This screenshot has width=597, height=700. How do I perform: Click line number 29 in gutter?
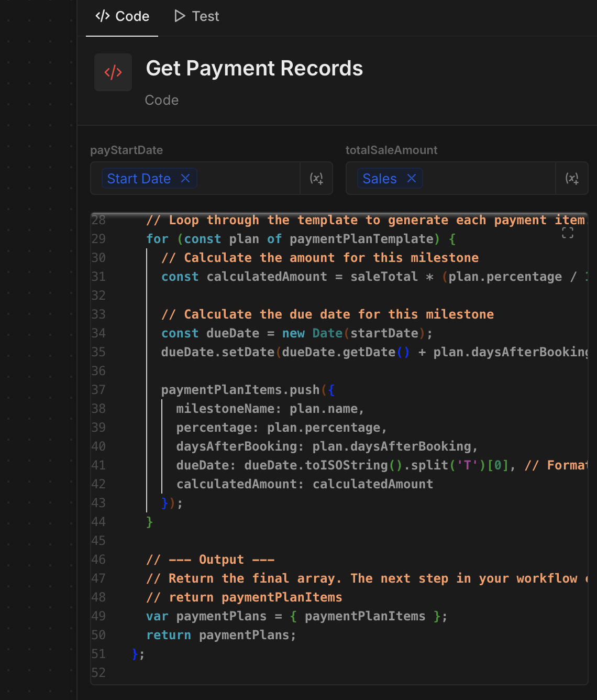point(98,239)
